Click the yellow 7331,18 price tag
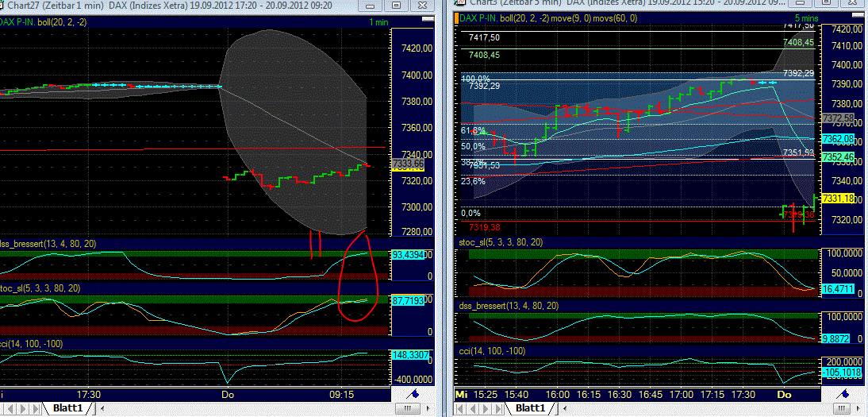This screenshot has height=417, width=868. point(839,198)
